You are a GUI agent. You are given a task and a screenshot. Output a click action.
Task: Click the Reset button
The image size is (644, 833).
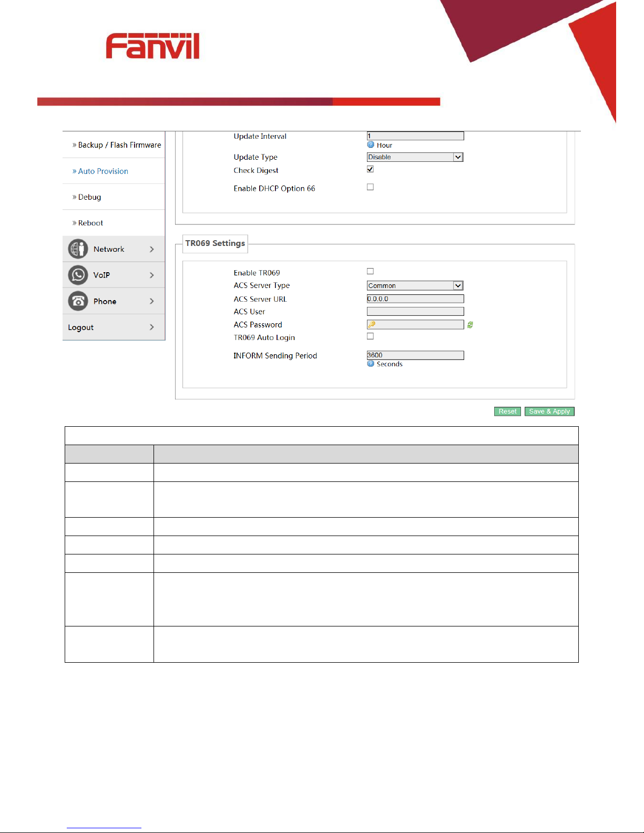(x=508, y=412)
